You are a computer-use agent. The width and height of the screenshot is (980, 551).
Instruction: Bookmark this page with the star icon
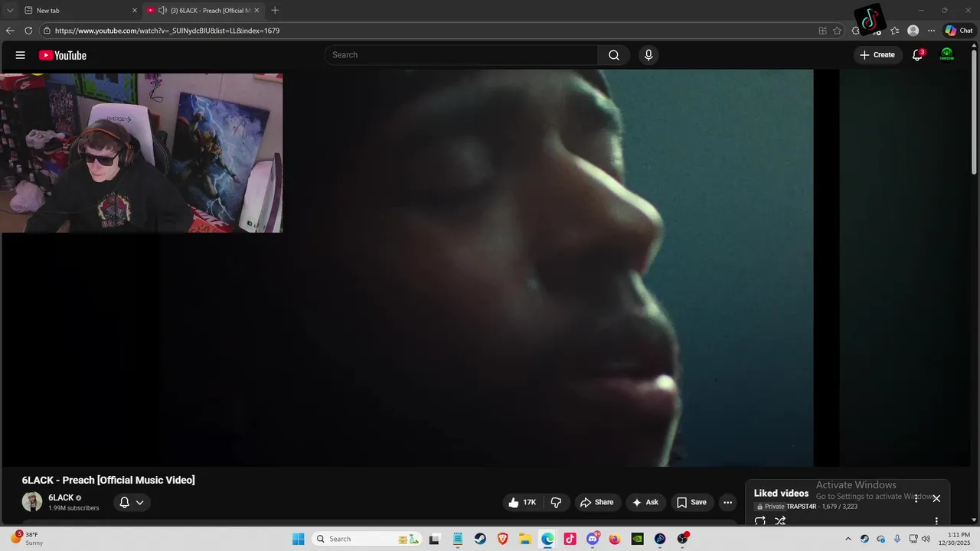(837, 31)
